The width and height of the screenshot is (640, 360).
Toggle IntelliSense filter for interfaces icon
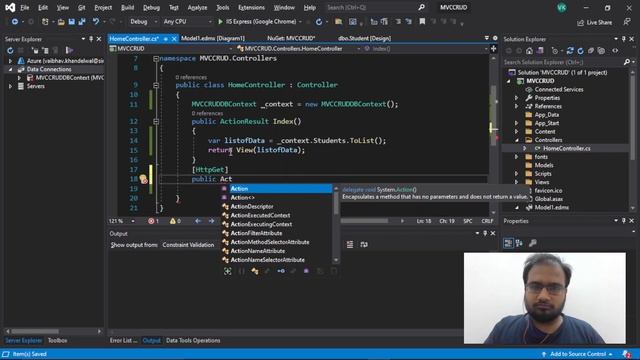pos(281,271)
